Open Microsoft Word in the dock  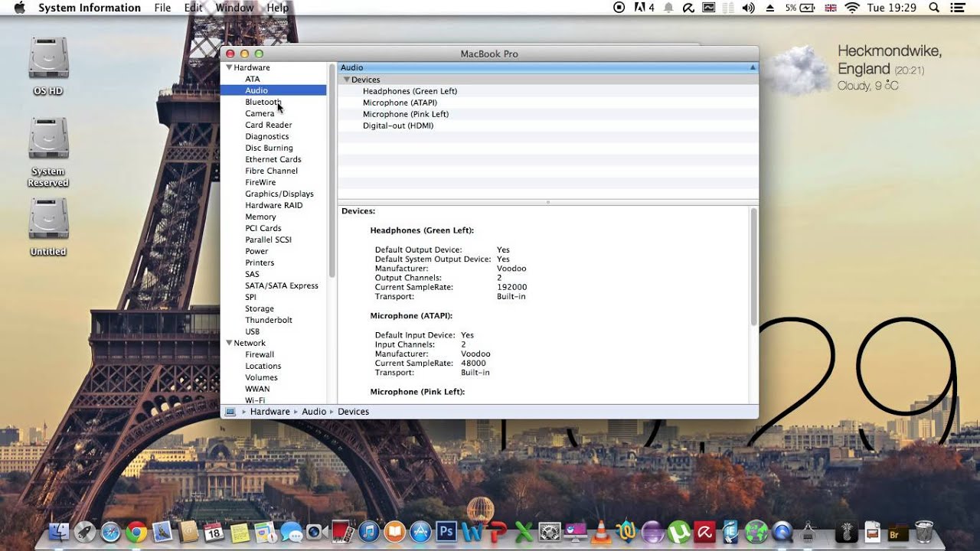tap(472, 532)
